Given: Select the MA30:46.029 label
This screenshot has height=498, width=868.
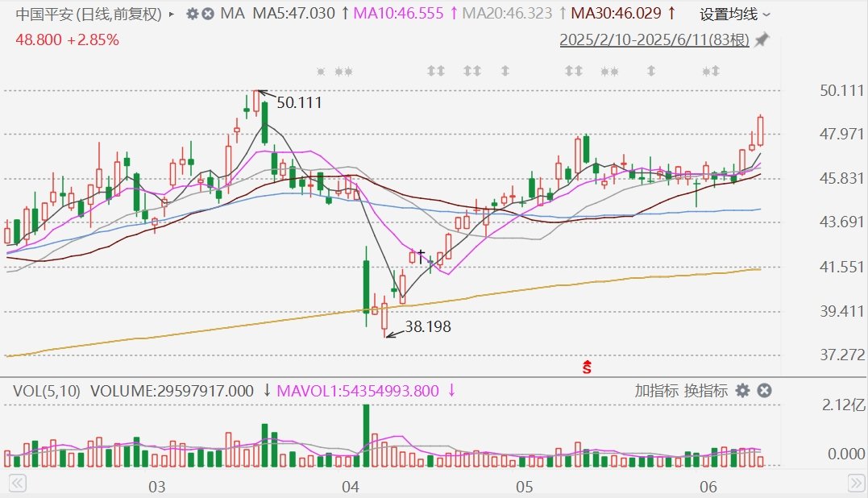Looking at the screenshot, I should click(616, 13).
